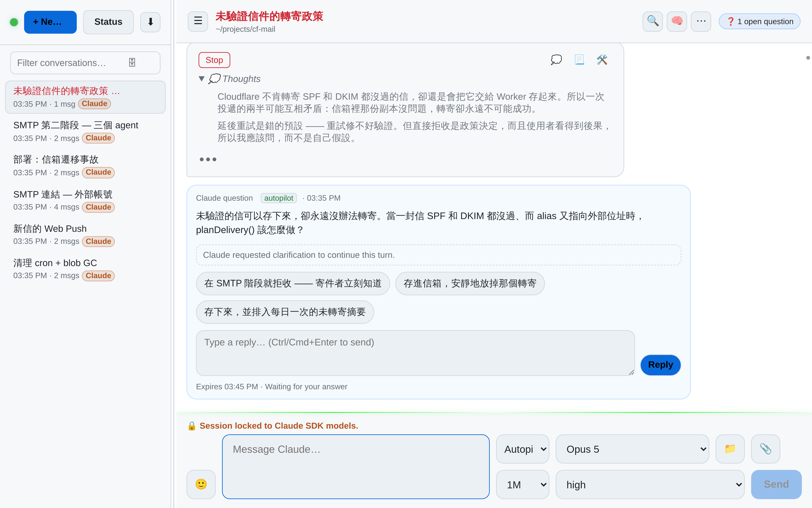
Task: Click the Claude badge on SMTP 連結 conversation
Action: (x=98, y=207)
